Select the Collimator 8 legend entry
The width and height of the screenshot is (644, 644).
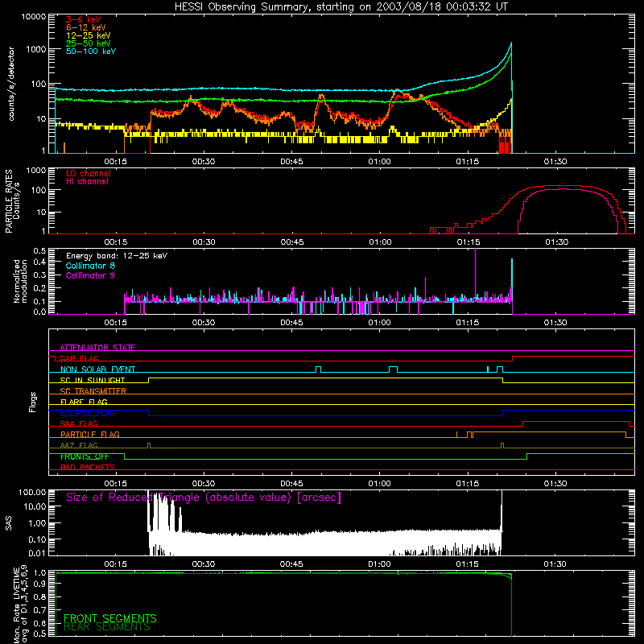tap(90, 266)
